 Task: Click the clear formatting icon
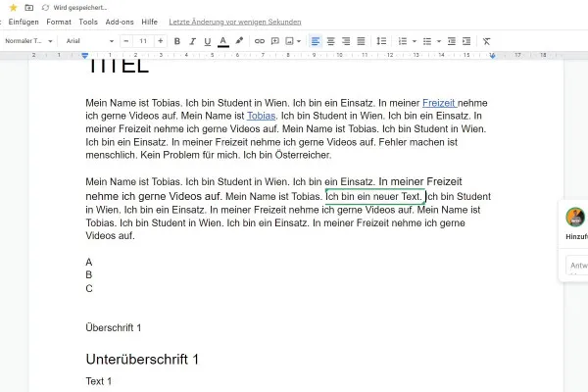pyautogui.click(x=486, y=41)
